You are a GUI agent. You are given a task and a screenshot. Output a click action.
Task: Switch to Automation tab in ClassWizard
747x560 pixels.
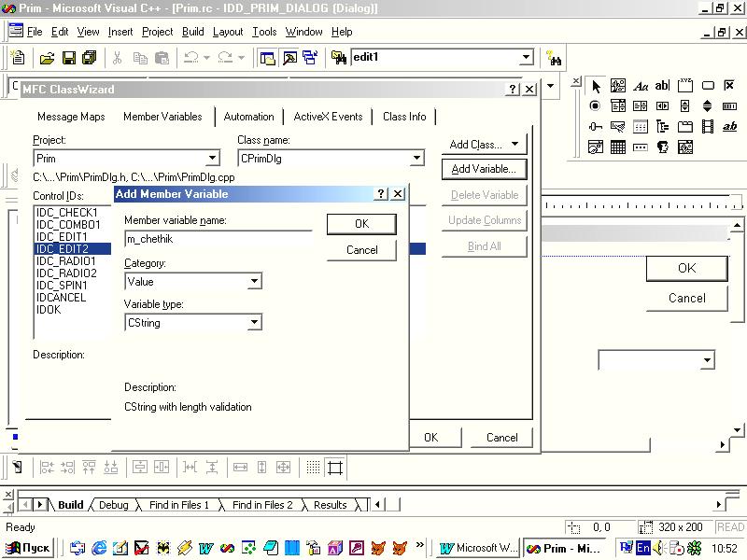248,117
